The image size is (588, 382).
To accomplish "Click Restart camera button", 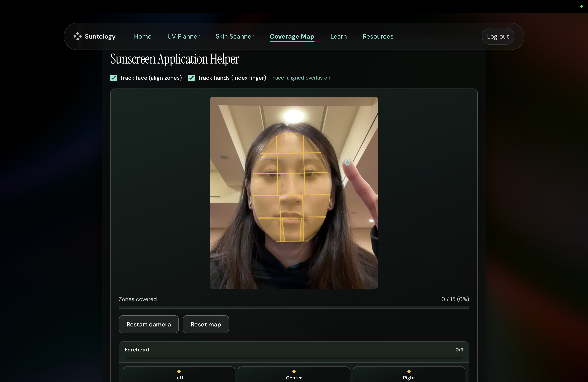I will [x=148, y=324].
